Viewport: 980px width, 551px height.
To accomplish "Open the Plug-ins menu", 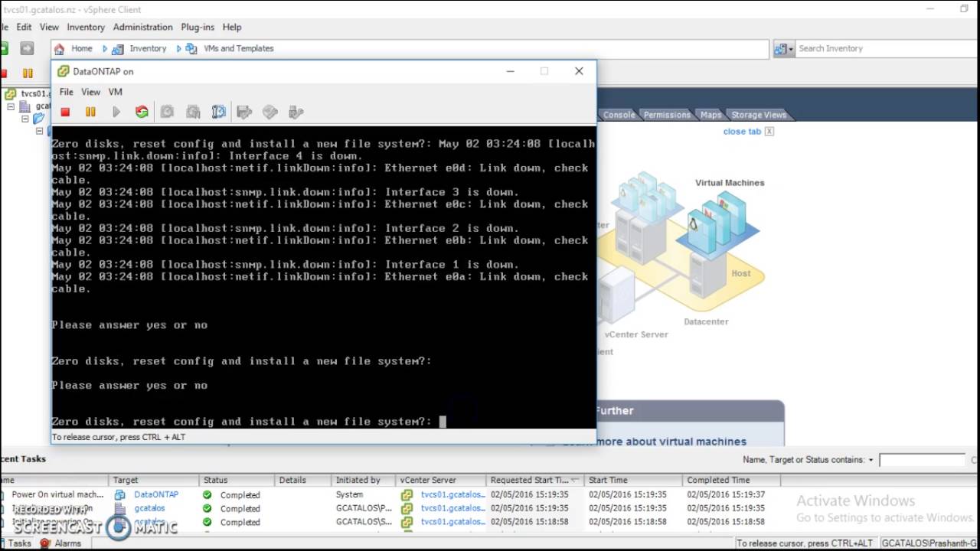I will point(198,27).
